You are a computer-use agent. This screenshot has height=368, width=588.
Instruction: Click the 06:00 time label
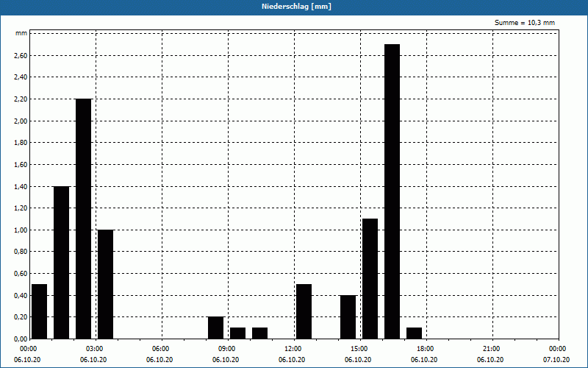(162, 349)
